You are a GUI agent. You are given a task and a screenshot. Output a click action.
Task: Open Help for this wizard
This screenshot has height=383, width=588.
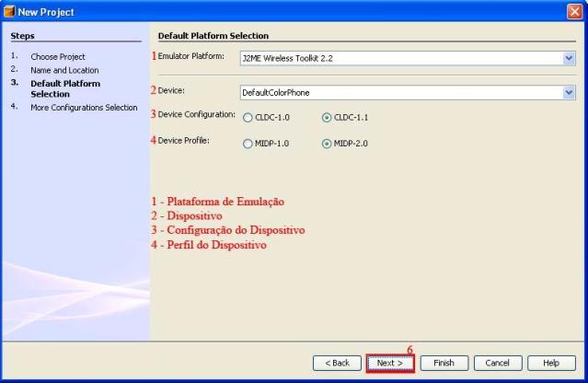[551, 363]
